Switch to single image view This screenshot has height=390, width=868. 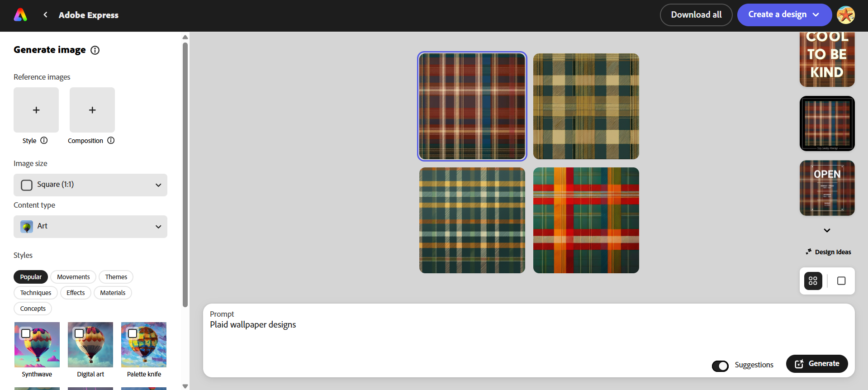coord(841,281)
